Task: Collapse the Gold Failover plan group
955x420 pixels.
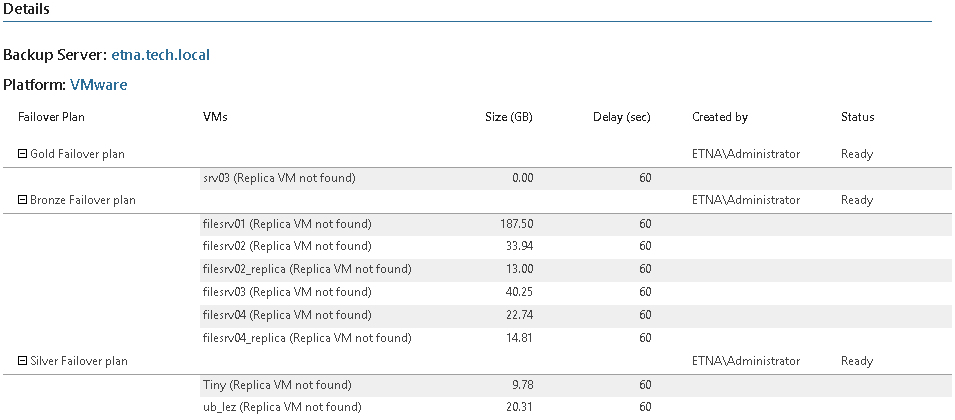Action: pos(23,155)
